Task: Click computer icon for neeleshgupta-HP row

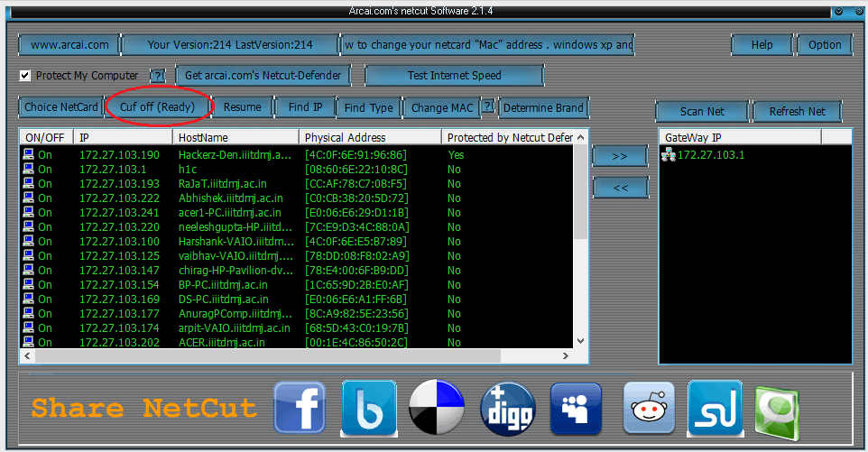Action: (28, 226)
